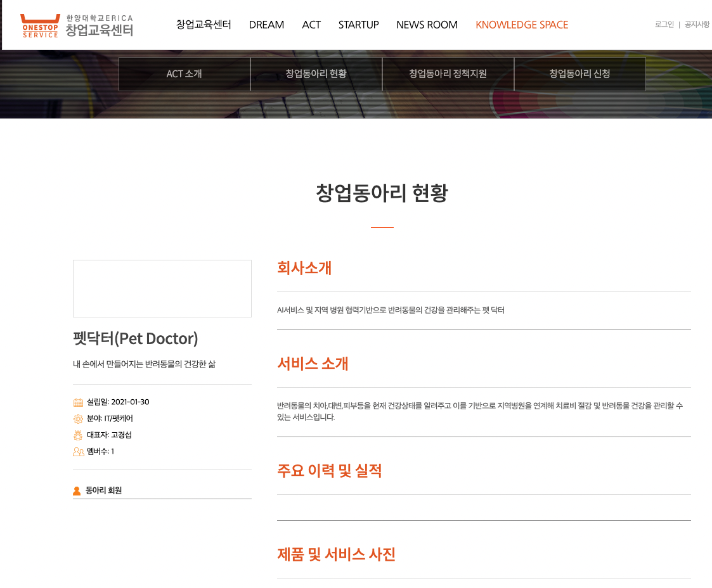Click the gear icon beside 분야

click(79, 419)
